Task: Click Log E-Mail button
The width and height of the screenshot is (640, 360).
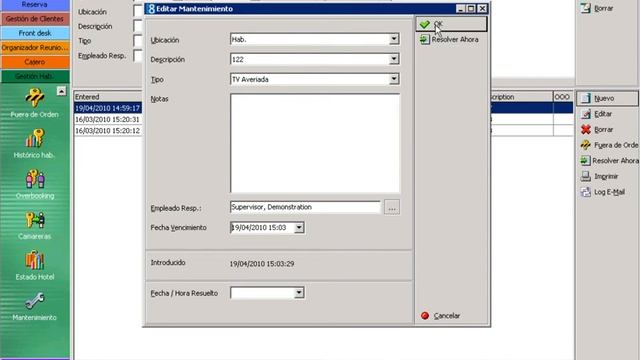Action: [x=603, y=192]
